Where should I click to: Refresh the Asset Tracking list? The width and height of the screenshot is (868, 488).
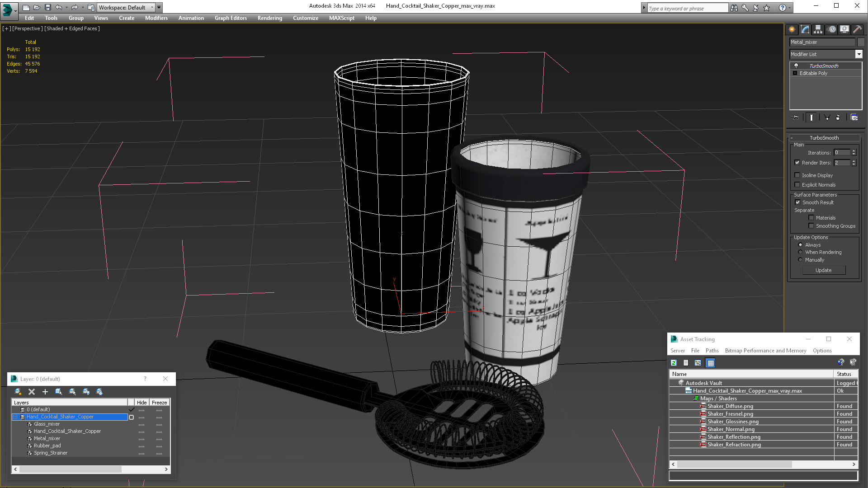674,363
